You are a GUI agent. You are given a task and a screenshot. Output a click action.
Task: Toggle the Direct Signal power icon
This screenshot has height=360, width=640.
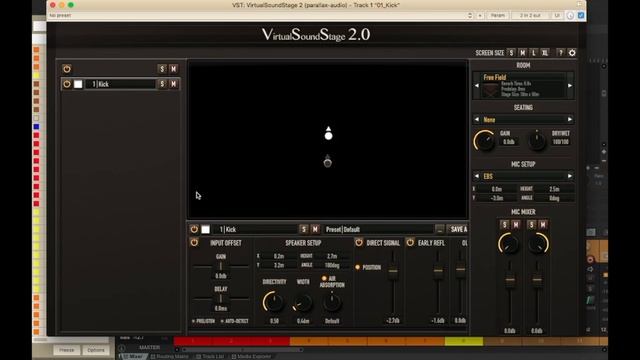click(x=359, y=242)
